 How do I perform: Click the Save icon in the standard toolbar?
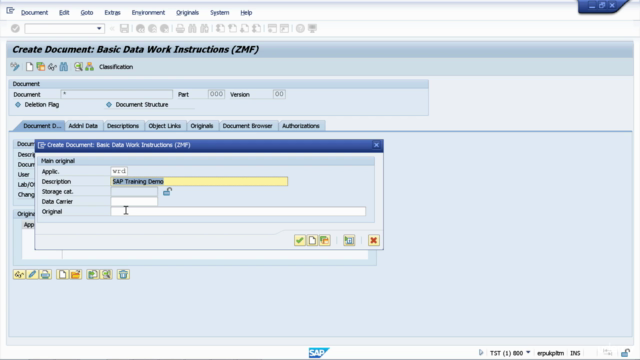click(124, 29)
